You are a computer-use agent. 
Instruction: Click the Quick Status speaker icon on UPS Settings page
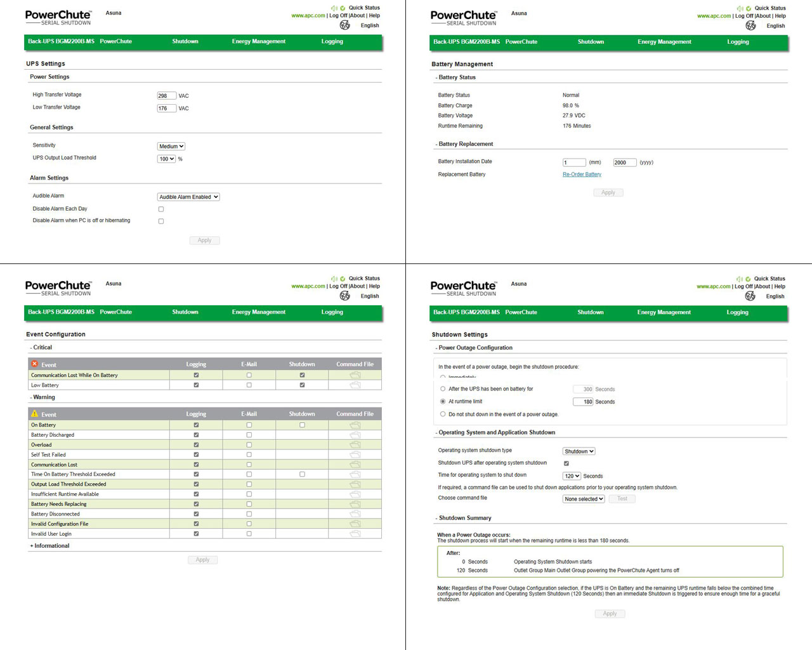pos(334,8)
